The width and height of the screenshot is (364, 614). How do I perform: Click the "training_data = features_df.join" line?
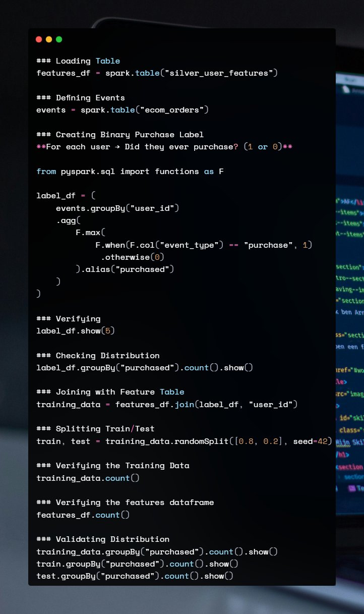(167, 405)
